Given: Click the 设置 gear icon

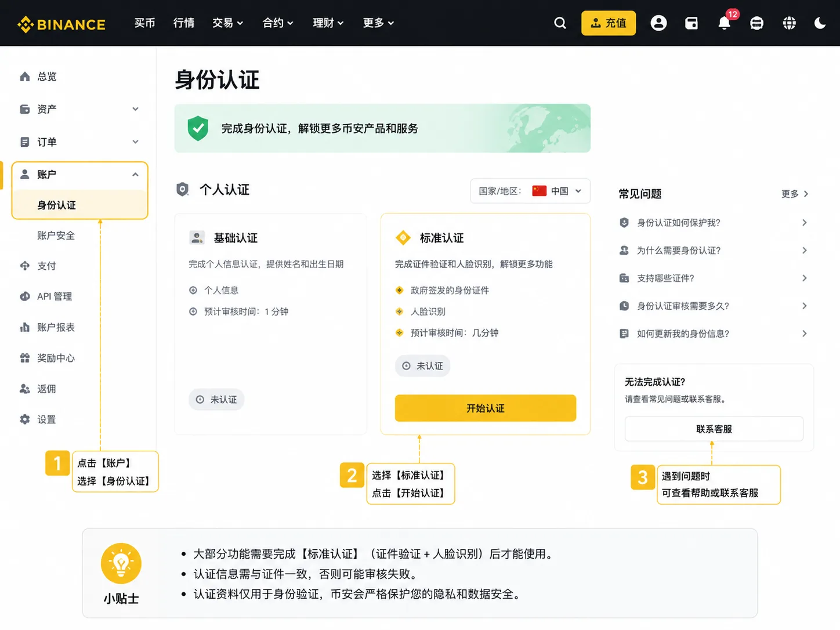Looking at the screenshot, I should click(24, 419).
